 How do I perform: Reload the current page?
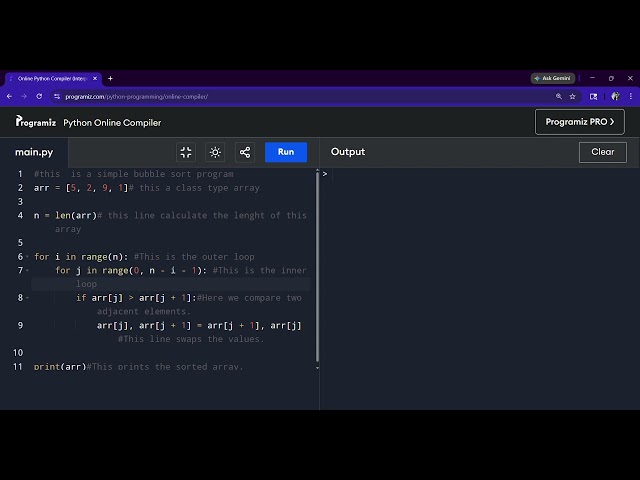(39, 96)
